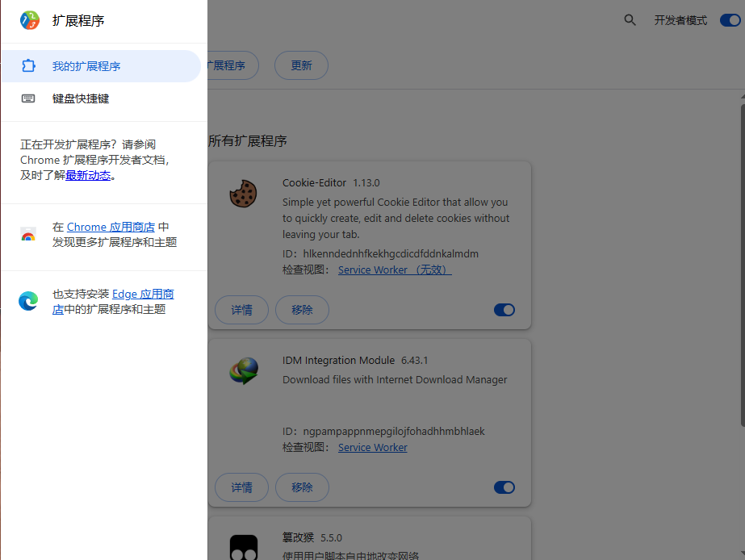
Task: Disable the Cookie-Editor extension toggle
Action: tap(504, 310)
